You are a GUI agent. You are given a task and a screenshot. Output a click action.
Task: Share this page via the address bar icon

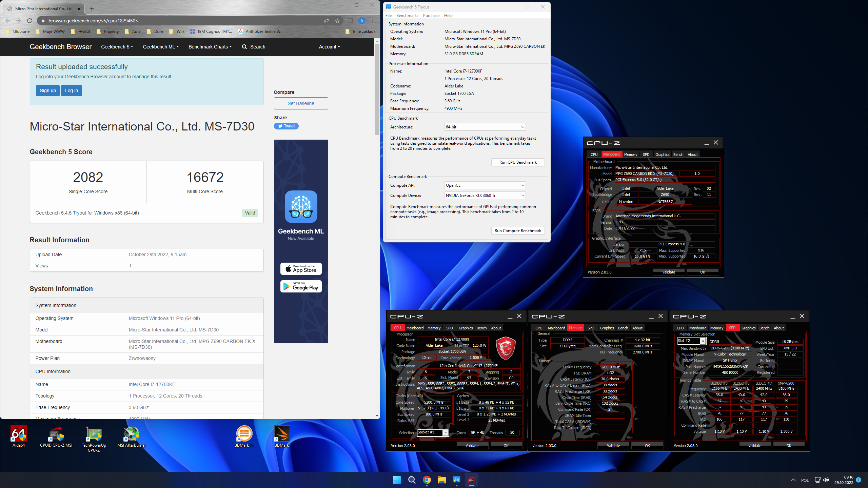(x=327, y=21)
